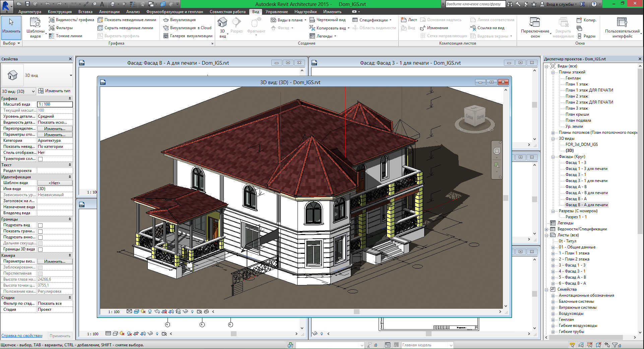This screenshot has height=349, width=644.
Task: Click Изменить button for Параметры визуализации
Action: coord(55,261)
